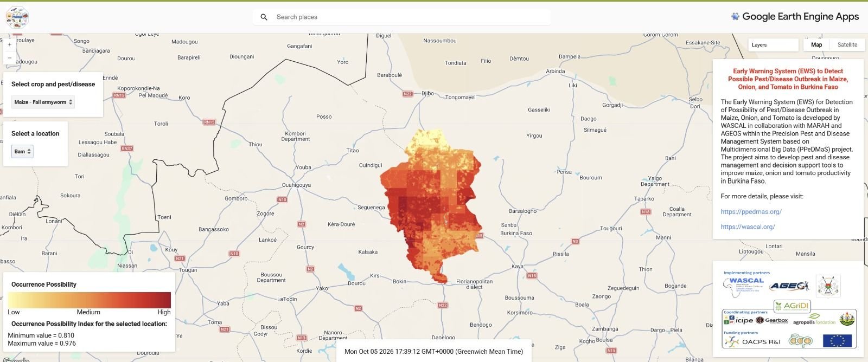Click the 'Bandiagara' map label

[x=96, y=51]
